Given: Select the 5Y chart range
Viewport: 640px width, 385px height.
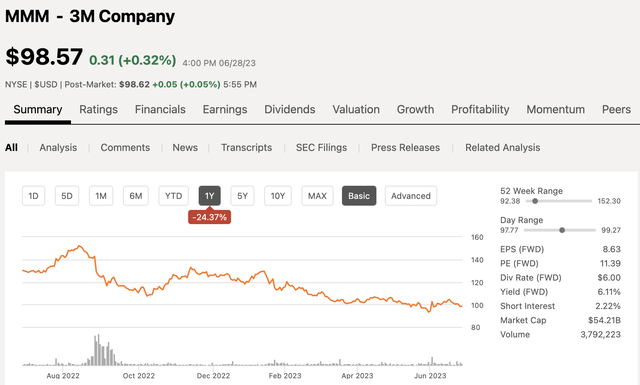Looking at the screenshot, I should coord(242,196).
